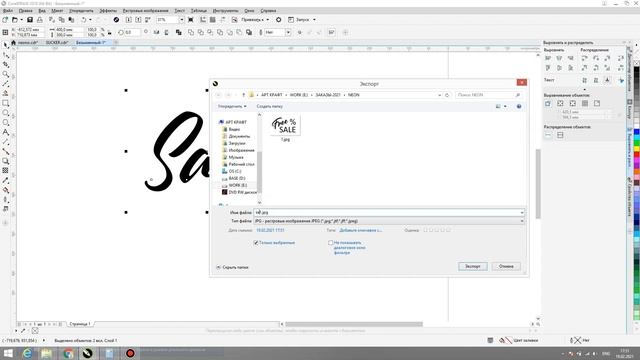Click the full-screen preview icon beside zoom
640x360 pixels.
[191, 20]
